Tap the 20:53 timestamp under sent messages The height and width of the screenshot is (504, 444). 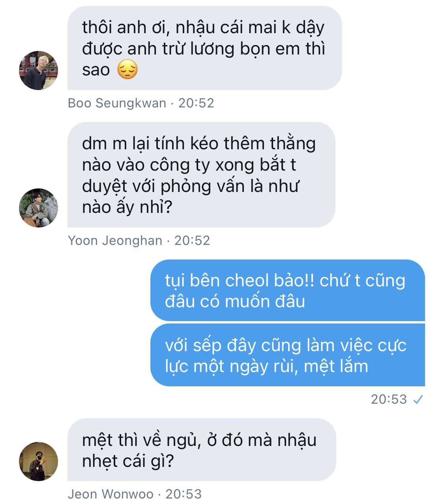pos(389,399)
